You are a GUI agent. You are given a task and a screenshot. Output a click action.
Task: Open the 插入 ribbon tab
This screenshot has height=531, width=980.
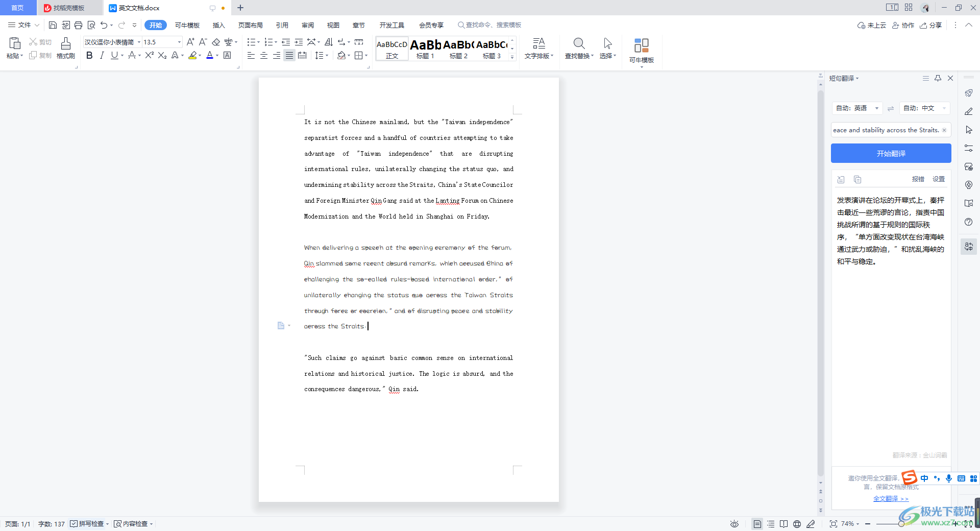(x=219, y=25)
